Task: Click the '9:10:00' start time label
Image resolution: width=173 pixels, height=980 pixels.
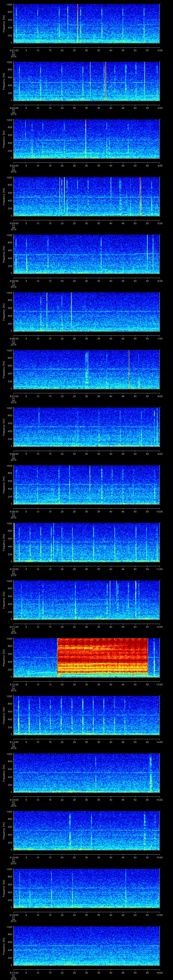Action: tap(14, 569)
